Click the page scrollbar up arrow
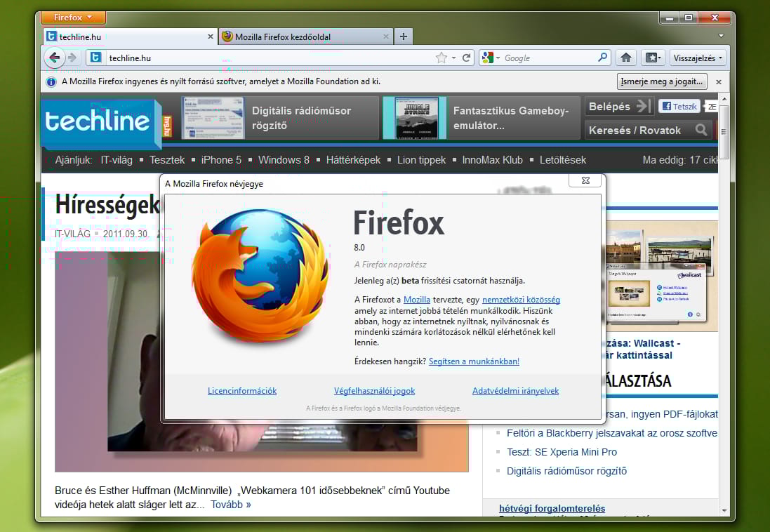 pyautogui.click(x=724, y=99)
